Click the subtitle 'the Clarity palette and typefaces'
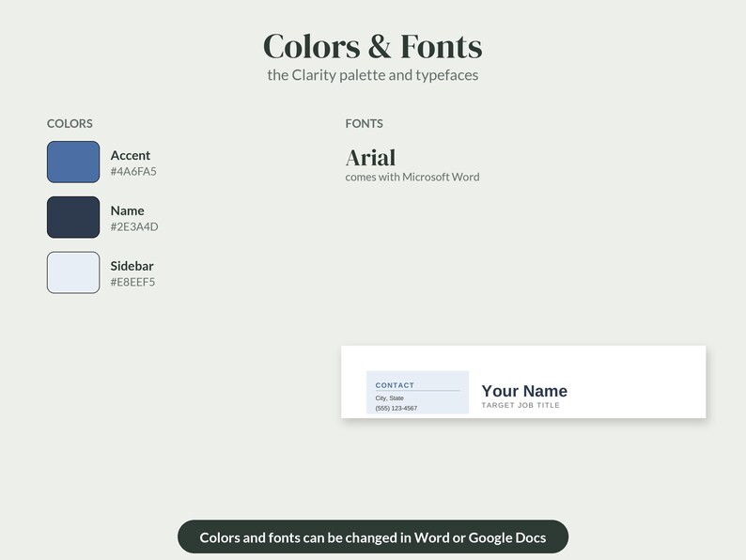The height and width of the screenshot is (560, 746). pos(372,75)
